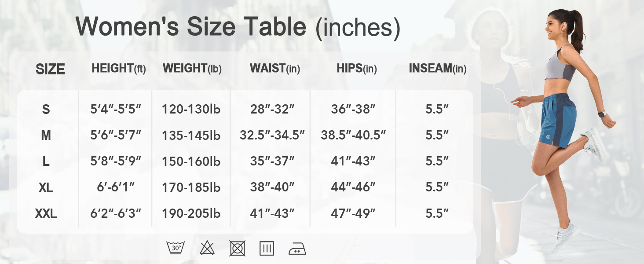The image size is (644, 264).
Task: Click the WAIST(in) column header
Action: click(275, 69)
